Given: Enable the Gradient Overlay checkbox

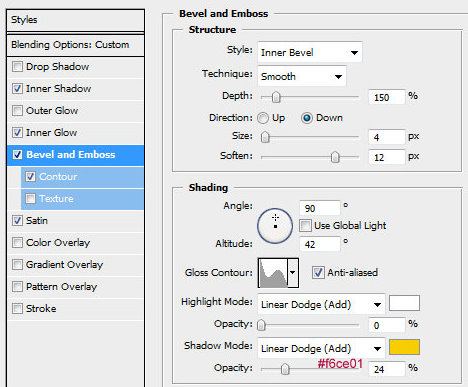Looking at the screenshot, I should point(17,265).
